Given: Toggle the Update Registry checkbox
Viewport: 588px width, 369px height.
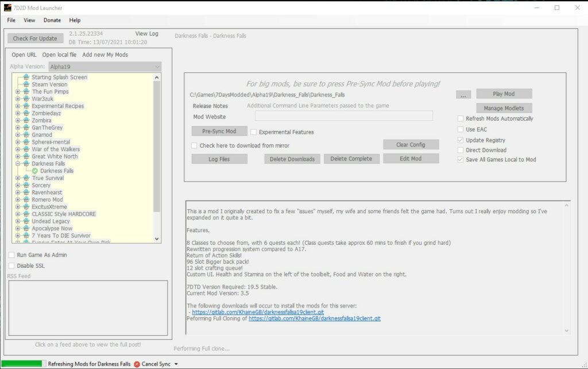Looking at the screenshot, I should (x=461, y=140).
